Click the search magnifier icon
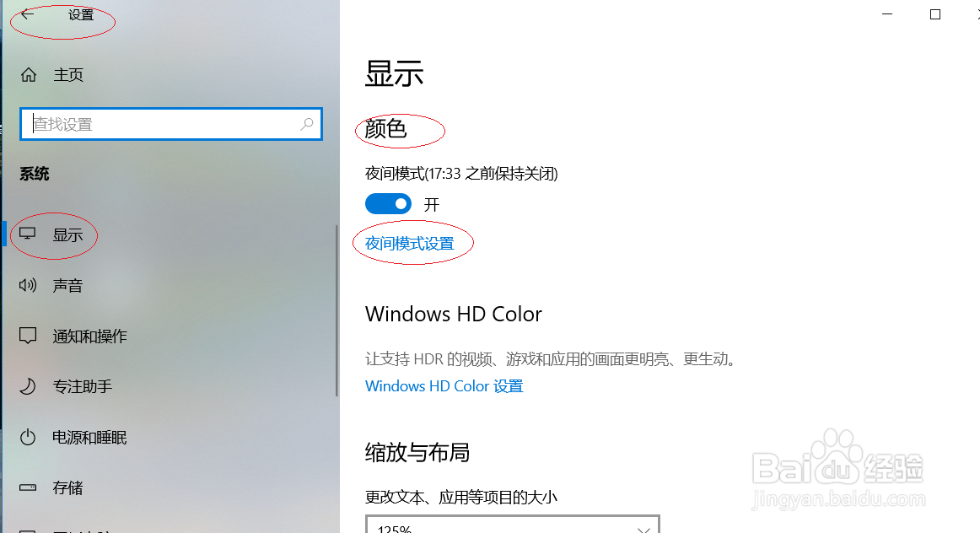Image resolution: width=980 pixels, height=533 pixels. click(x=306, y=124)
